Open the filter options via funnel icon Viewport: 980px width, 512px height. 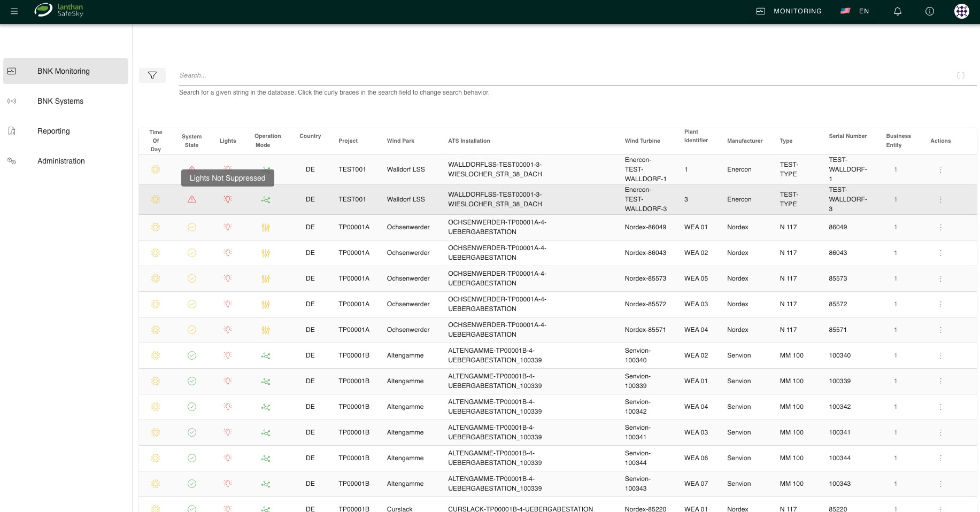(x=152, y=75)
